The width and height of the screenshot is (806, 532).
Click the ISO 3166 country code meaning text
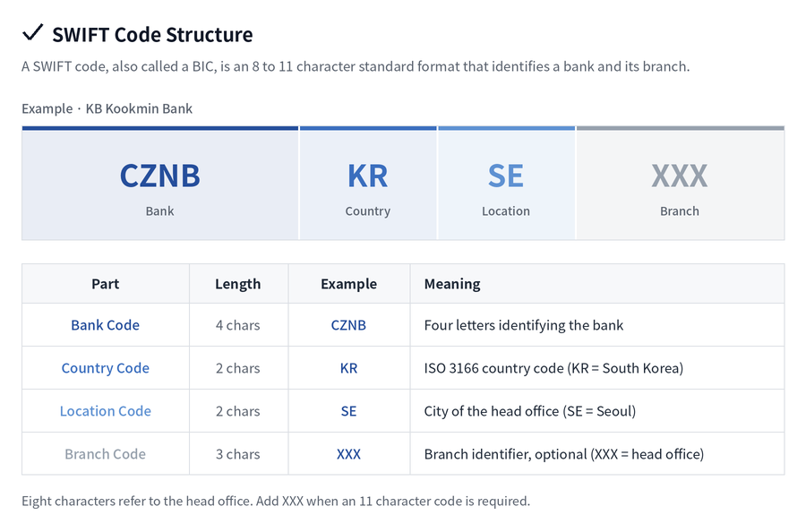553,368
